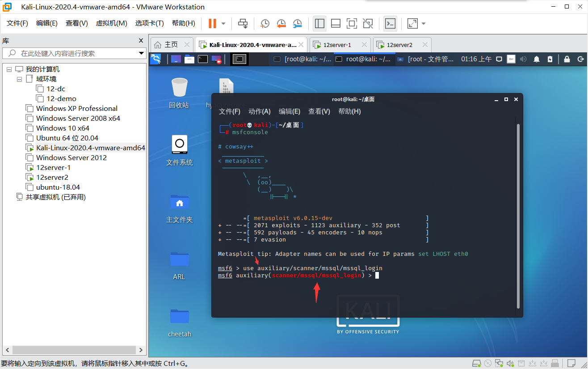Click the sound card status bar icon
The image size is (588, 369).
(510, 363)
